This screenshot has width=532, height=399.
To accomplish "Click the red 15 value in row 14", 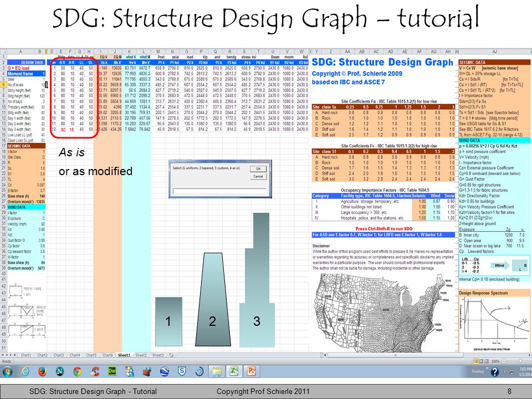I will pyautogui.click(x=71, y=130).
